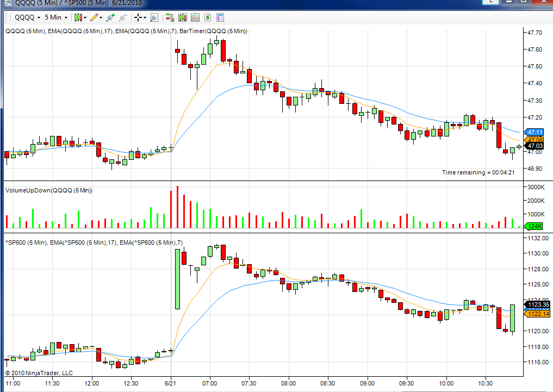Viewport: 553px width, 392px height.
Task: Click the 11:00 time axis label
Action: click(x=13, y=383)
